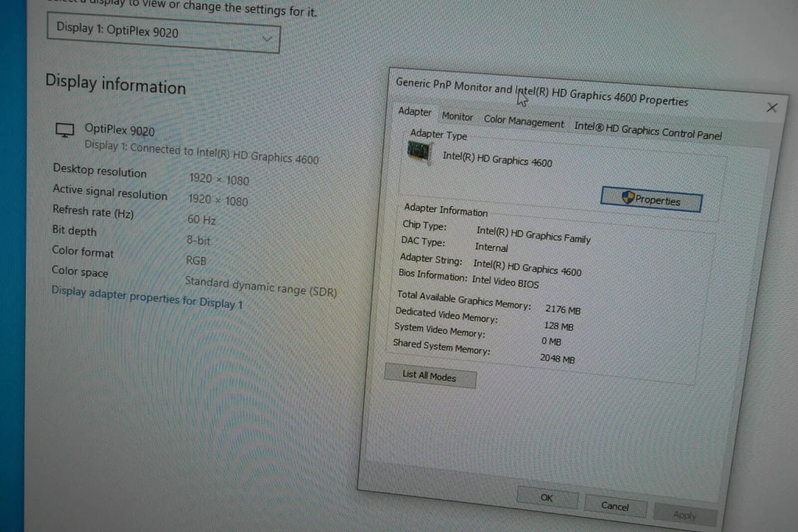Confirm the dialog with OK
798x532 pixels.
pyautogui.click(x=547, y=498)
